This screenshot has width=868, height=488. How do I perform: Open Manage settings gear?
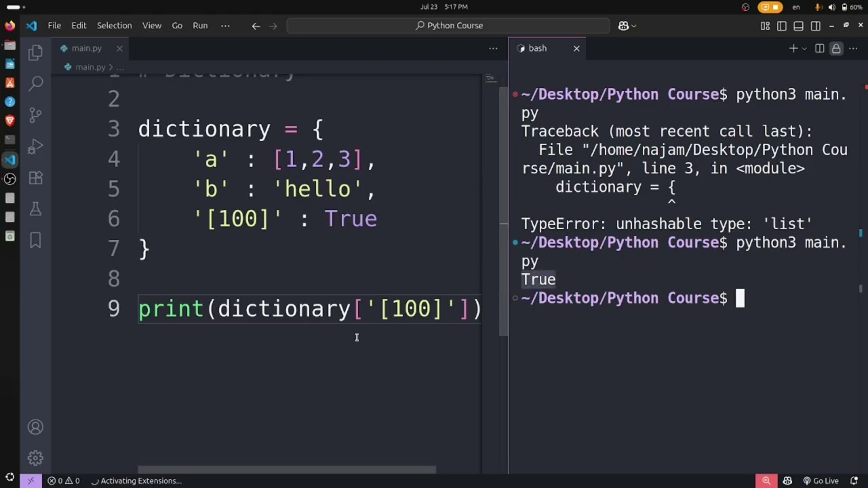click(x=36, y=458)
